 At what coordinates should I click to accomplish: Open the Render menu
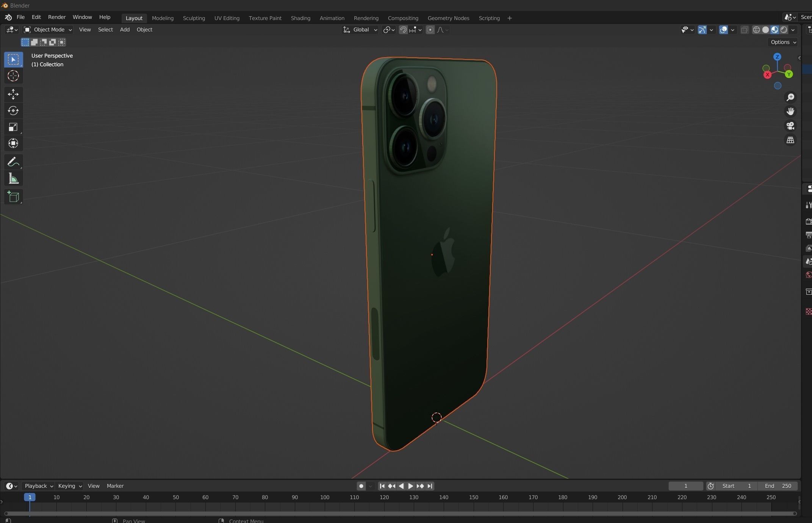pos(57,17)
